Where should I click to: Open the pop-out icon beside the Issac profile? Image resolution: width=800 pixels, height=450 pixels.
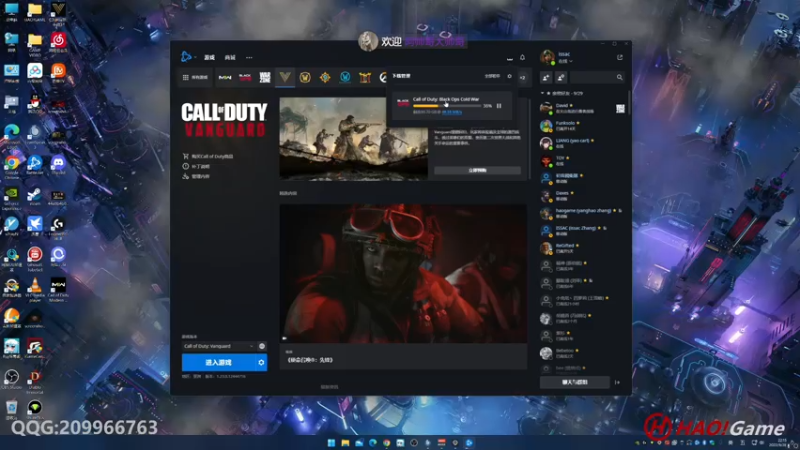[620, 58]
